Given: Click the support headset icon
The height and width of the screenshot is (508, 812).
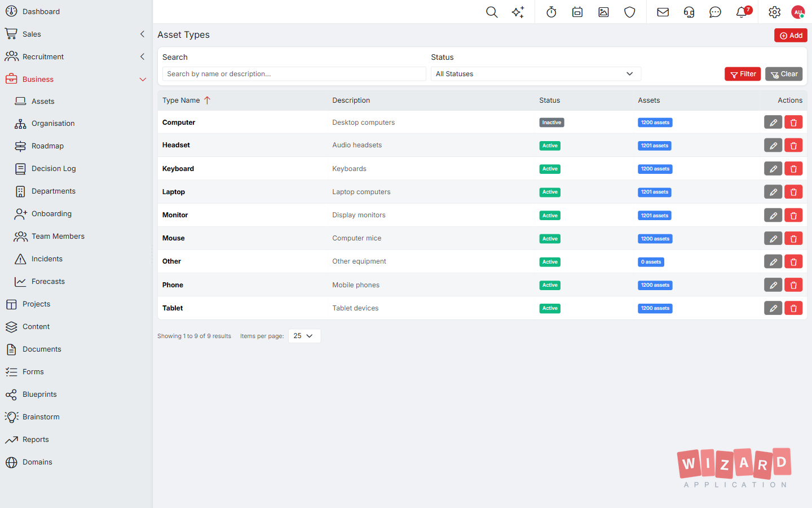Looking at the screenshot, I should (x=689, y=12).
